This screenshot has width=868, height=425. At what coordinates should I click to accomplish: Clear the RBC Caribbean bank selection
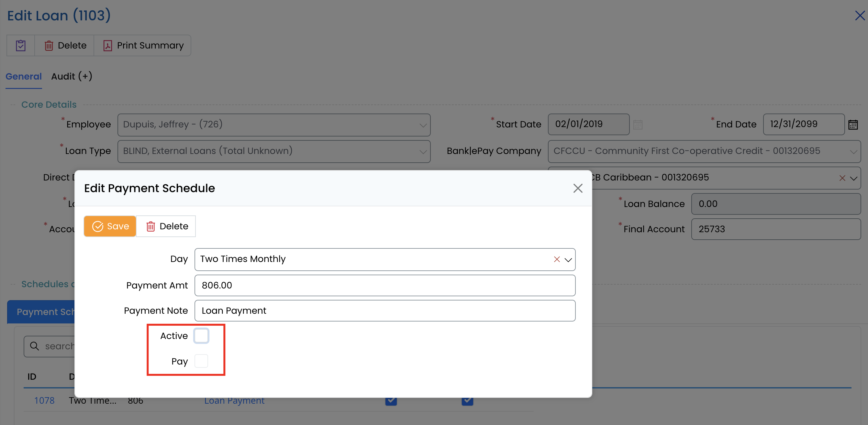[842, 178]
